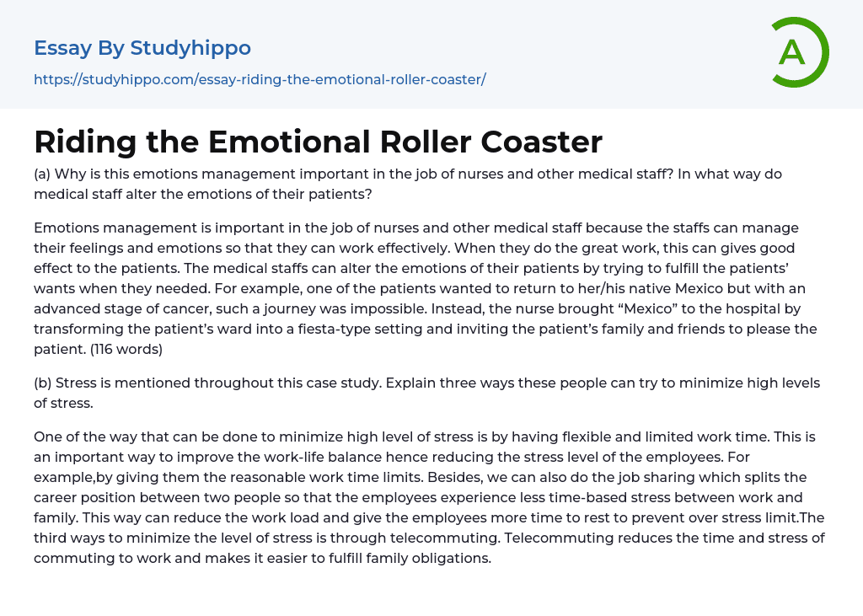Screen dimensions: 863x616
Task: Click the final line ending "fulfill family obligations."
Action: [x=262, y=558]
